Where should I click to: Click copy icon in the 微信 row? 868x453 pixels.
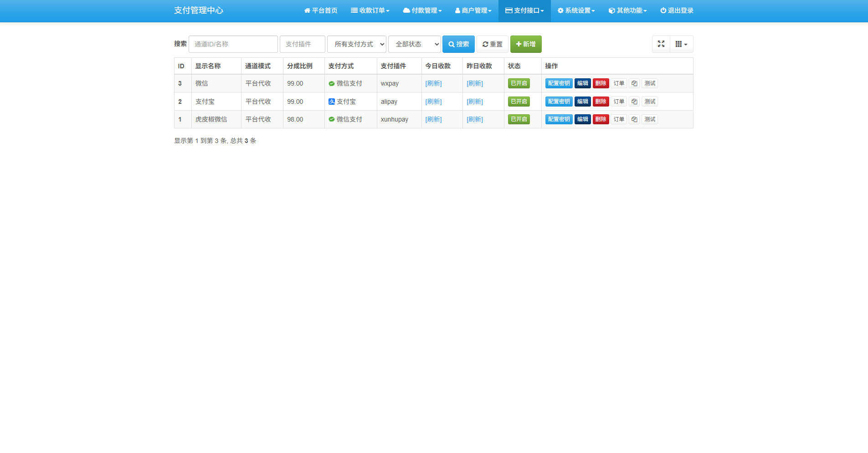634,83
